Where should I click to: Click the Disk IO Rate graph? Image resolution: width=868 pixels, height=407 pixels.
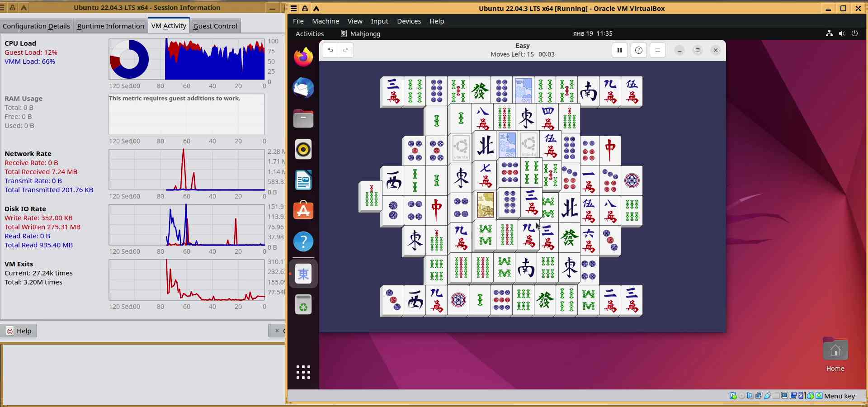point(187,225)
